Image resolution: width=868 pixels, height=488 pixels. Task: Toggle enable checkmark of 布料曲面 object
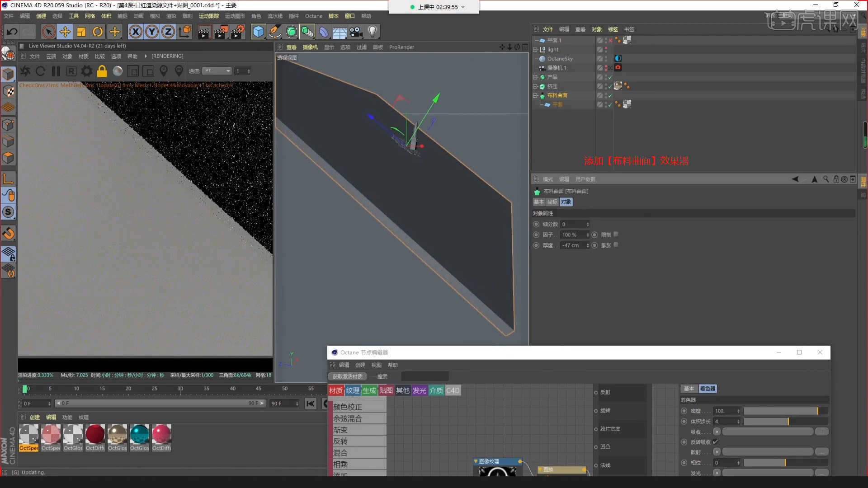(x=610, y=95)
